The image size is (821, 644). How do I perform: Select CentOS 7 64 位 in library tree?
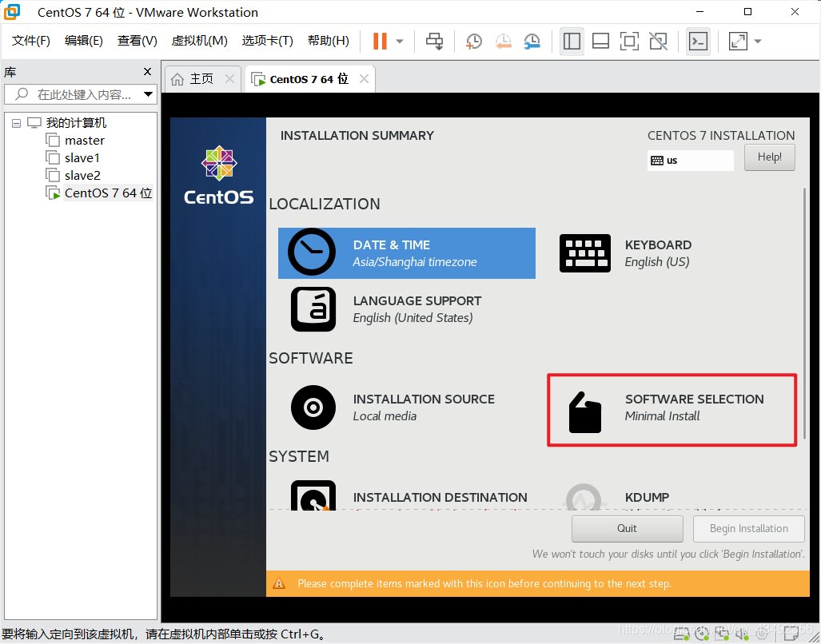pos(109,193)
